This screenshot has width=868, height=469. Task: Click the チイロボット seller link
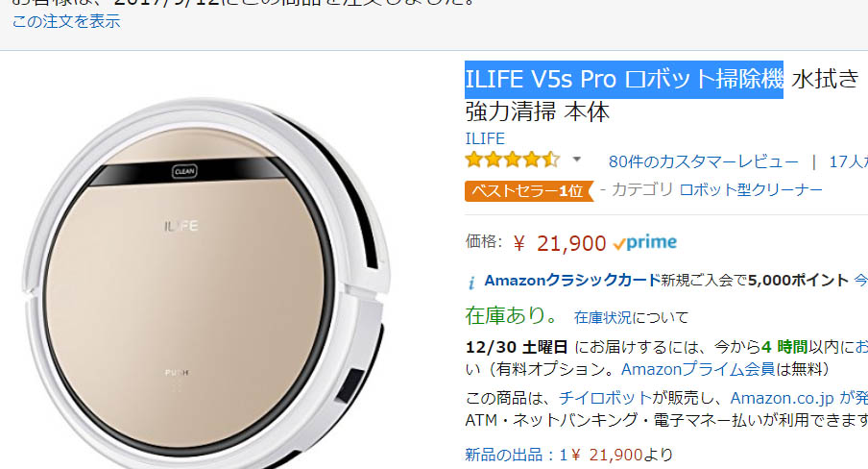click(x=605, y=398)
